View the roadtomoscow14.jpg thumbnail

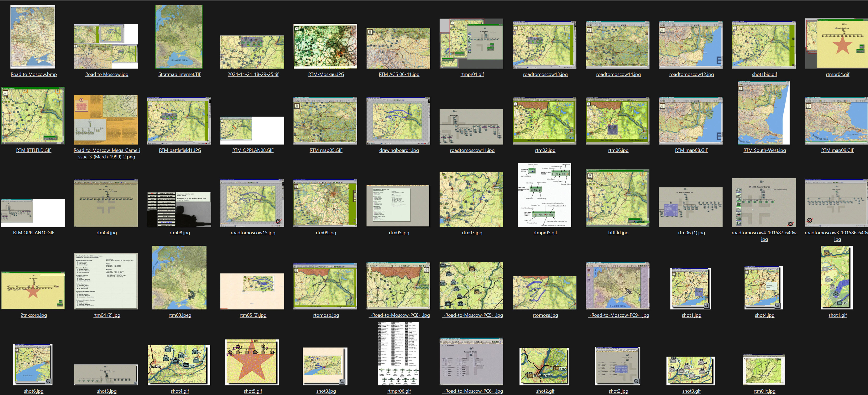coord(618,44)
